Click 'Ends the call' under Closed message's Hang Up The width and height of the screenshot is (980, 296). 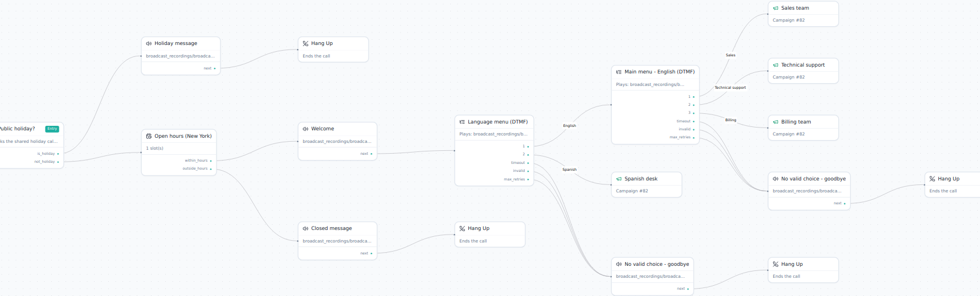(x=473, y=241)
